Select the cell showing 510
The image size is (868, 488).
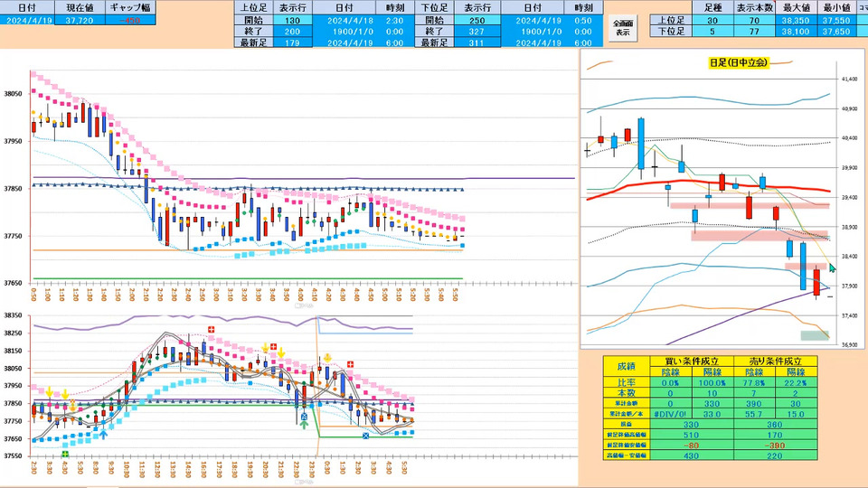[692, 435]
